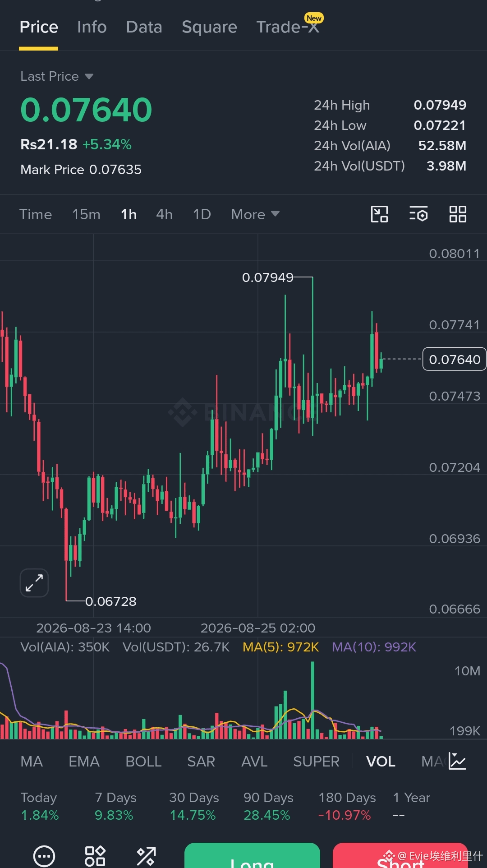The height and width of the screenshot is (868, 487).
Task: Open the multi-chart grid layout icon
Action: (458, 214)
